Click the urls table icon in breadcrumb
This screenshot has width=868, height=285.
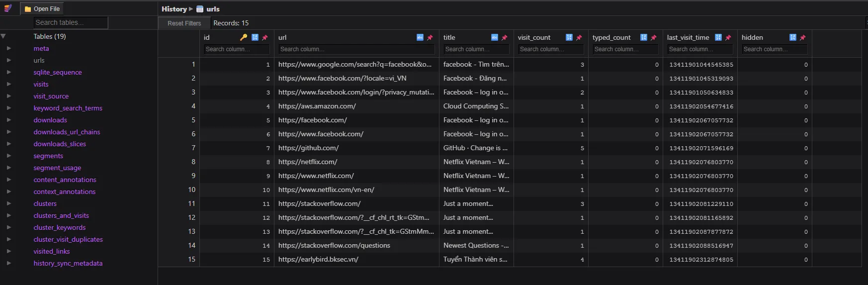click(200, 9)
